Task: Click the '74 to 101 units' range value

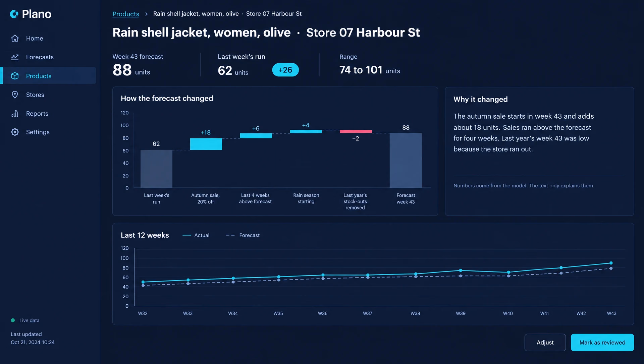Action: (370, 70)
